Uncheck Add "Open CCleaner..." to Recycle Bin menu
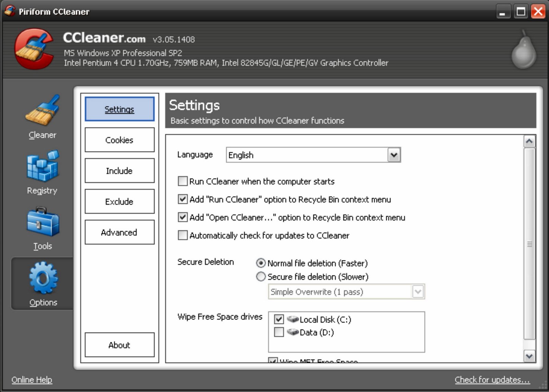The width and height of the screenshot is (549, 392). coord(183,217)
